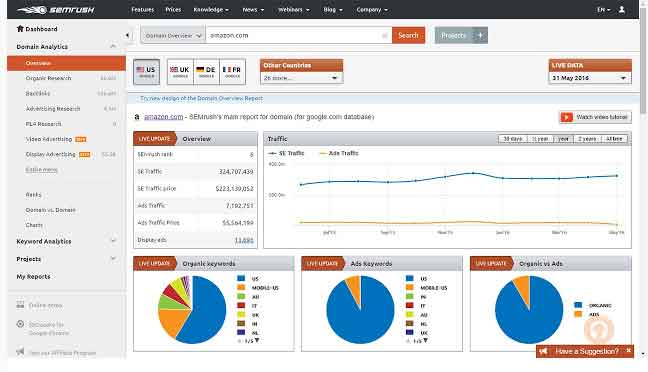Open the amazon.com domain link
Viewport: 648px width, 372px height.
(x=163, y=117)
